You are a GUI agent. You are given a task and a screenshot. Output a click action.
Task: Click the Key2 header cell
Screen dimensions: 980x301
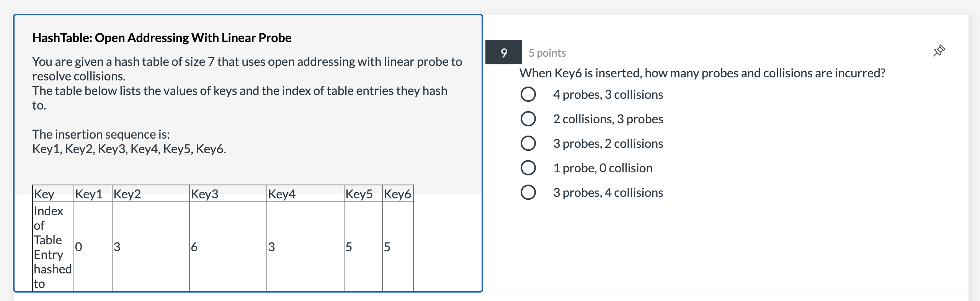151,194
